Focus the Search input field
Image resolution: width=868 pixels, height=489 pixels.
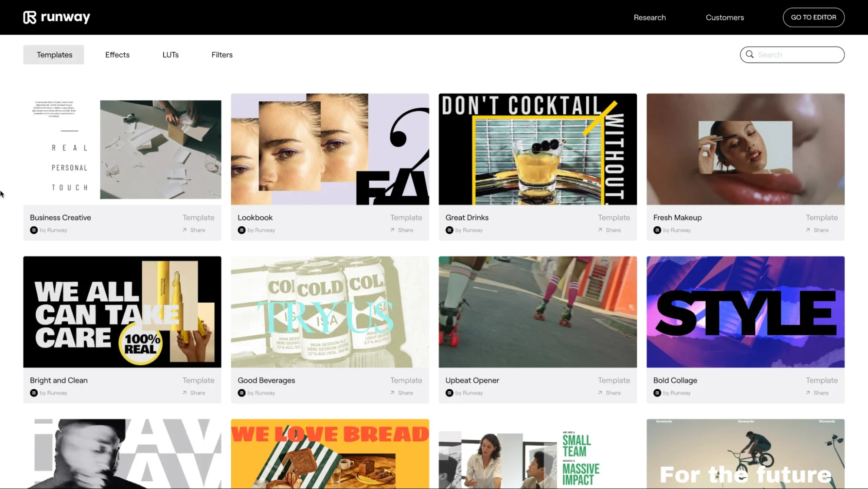coord(798,55)
